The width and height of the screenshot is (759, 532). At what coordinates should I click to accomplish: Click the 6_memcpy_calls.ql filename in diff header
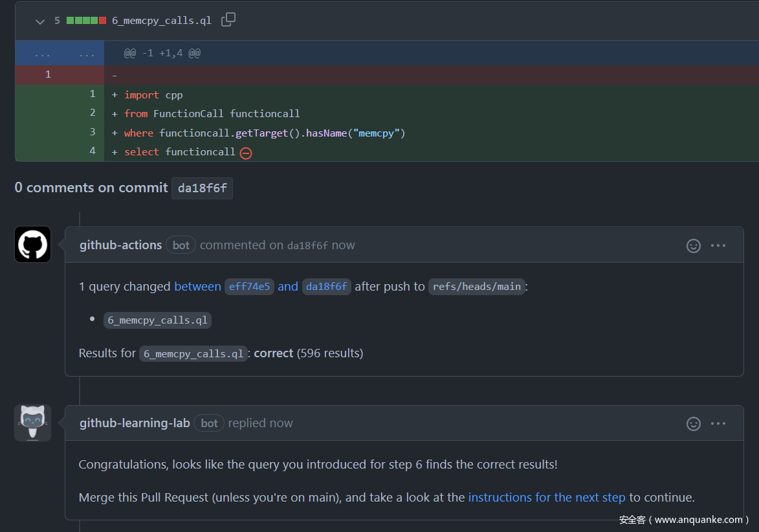click(162, 21)
